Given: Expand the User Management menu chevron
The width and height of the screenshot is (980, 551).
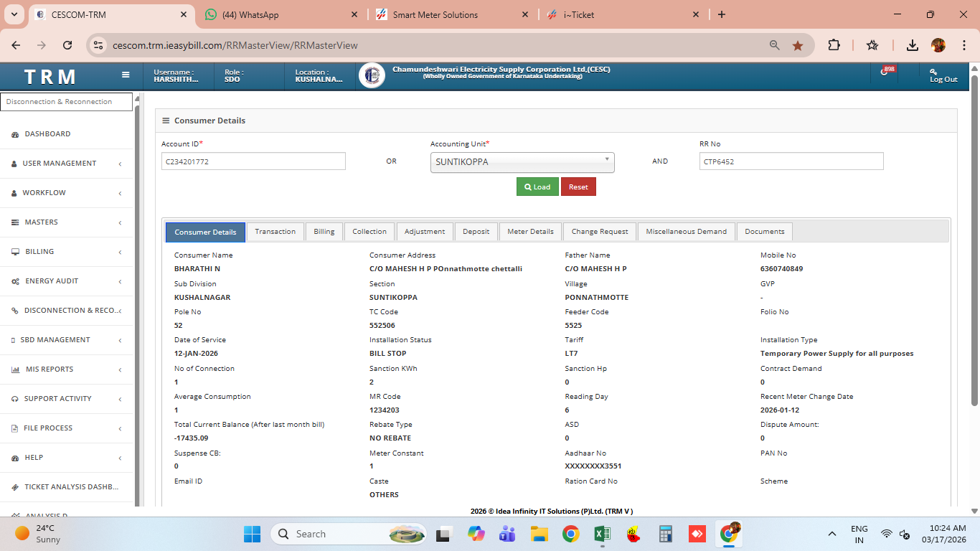Looking at the screenshot, I should point(120,164).
